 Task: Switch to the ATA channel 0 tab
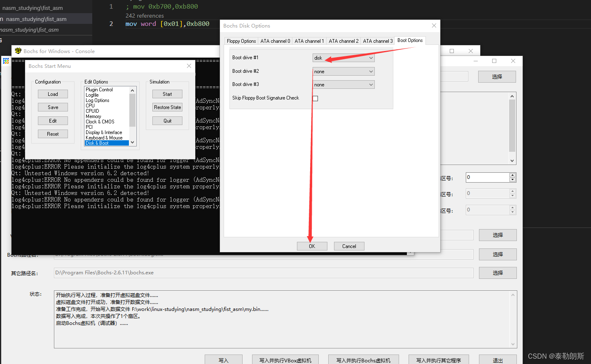click(x=275, y=41)
